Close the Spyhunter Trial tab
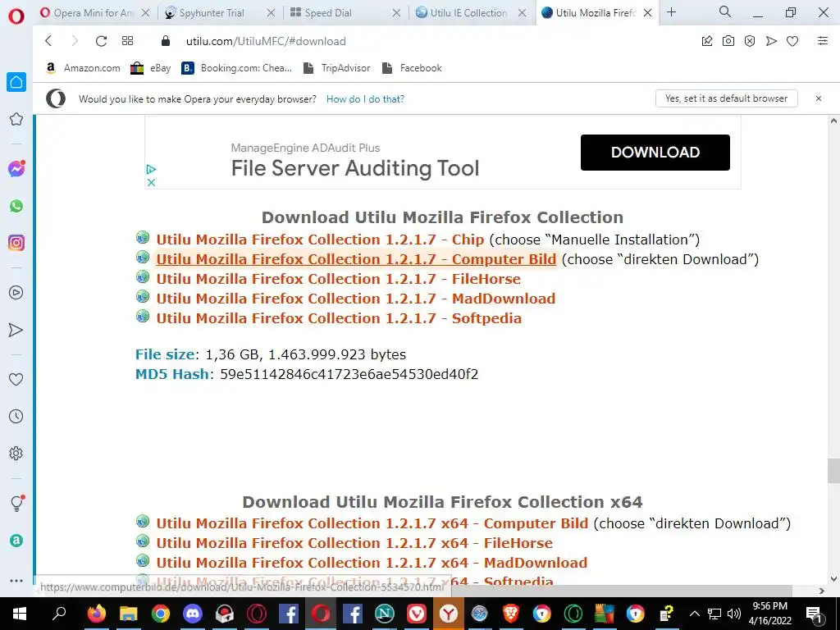Viewport: 840px width, 630px height. click(x=271, y=13)
